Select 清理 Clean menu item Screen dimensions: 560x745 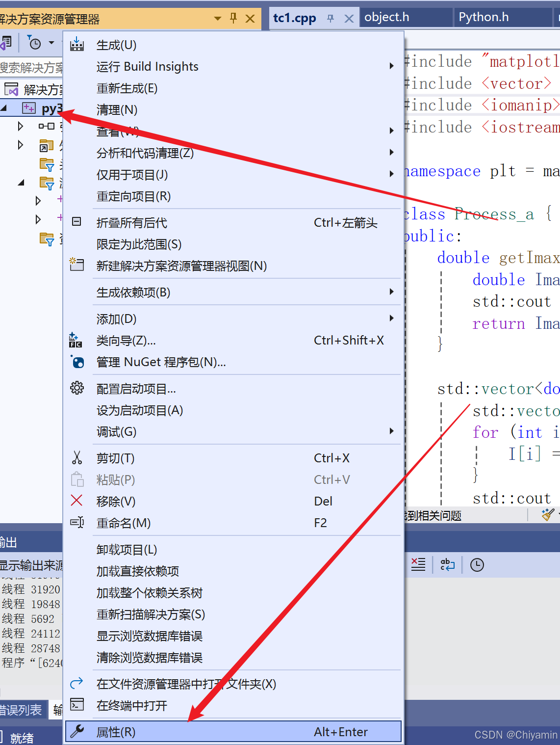coord(233,110)
